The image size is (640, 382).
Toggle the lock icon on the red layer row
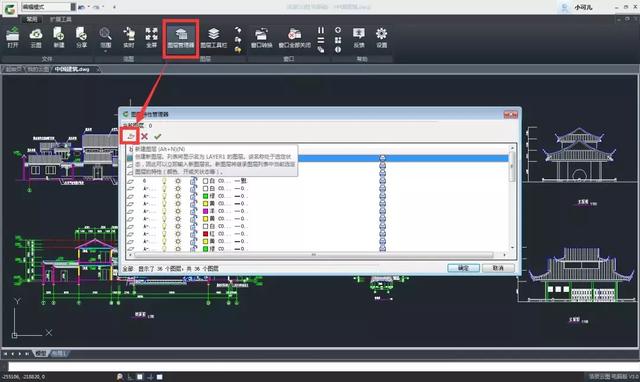[x=193, y=234]
